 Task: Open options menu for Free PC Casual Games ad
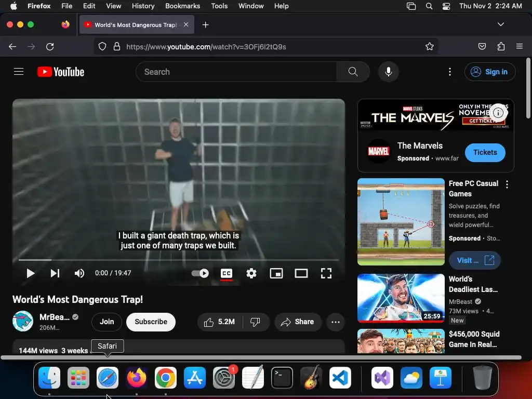[507, 184]
